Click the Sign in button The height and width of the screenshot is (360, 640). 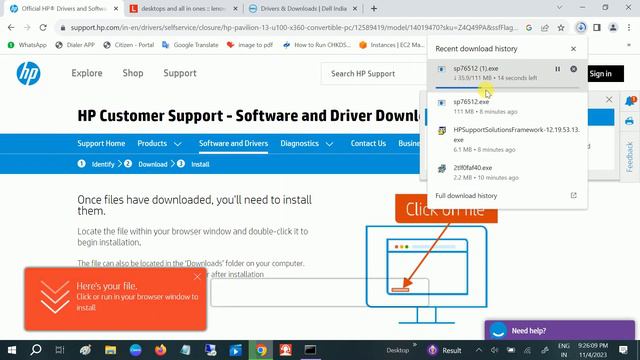(606, 74)
